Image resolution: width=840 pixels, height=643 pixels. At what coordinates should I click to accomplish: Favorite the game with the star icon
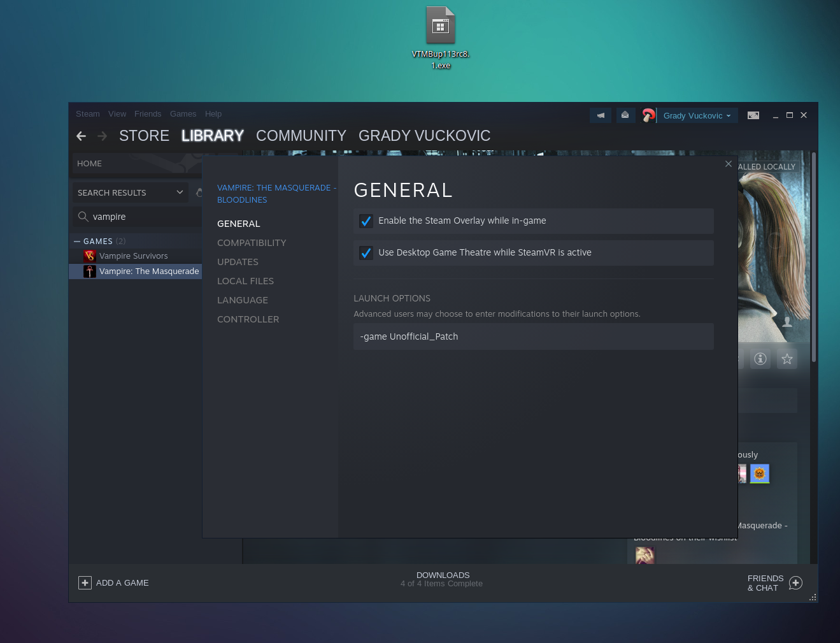787,359
